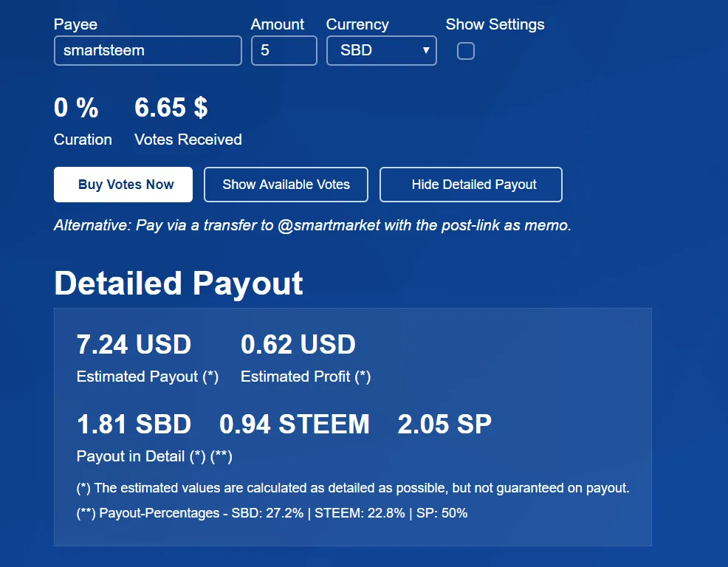728x567 pixels.
Task: Click Hide Detailed Payout button
Action: (471, 185)
